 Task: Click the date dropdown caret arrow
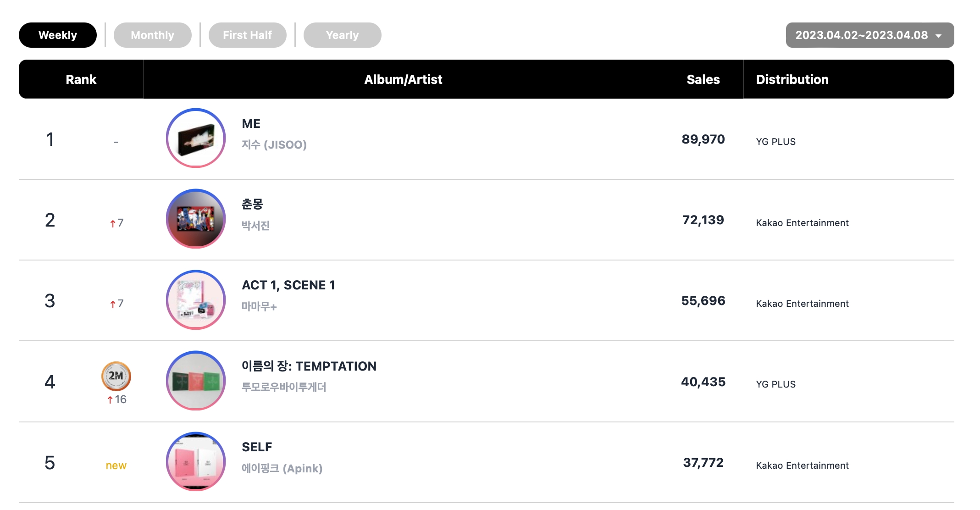(x=939, y=36)
